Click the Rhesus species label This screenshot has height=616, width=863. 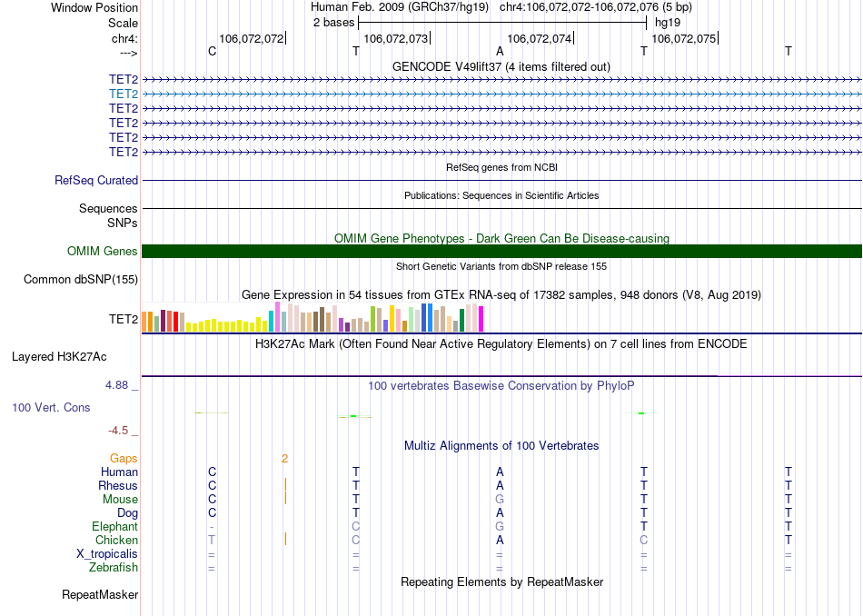[118, 485]
